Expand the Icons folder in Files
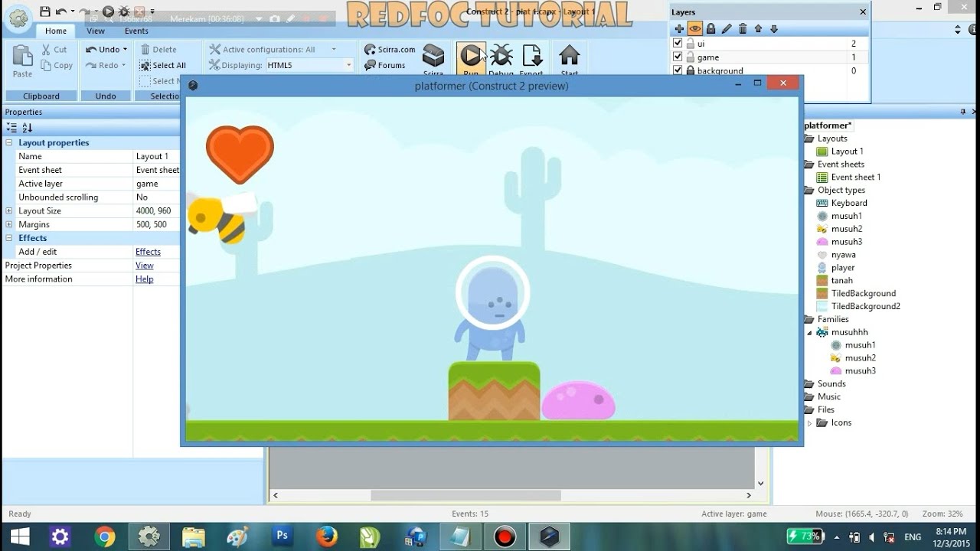 tap(810, 422)
